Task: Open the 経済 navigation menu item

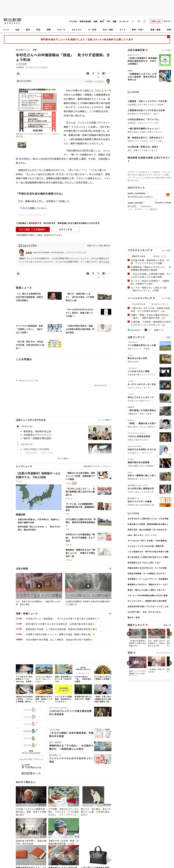Action: click(x=28, y=30)
